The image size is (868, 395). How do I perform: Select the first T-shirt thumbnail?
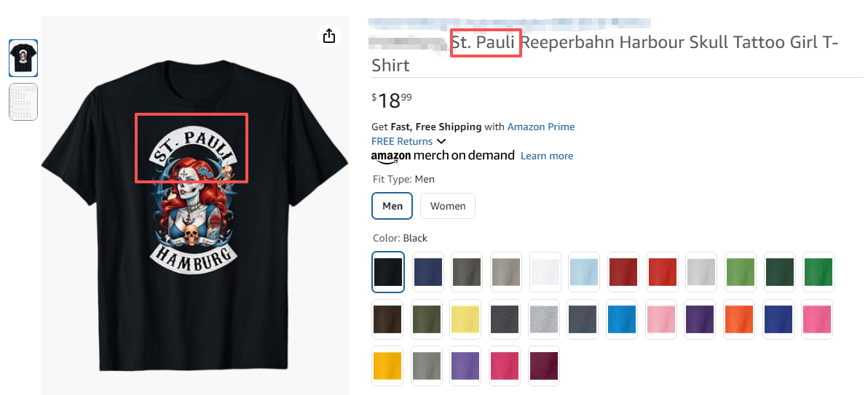pyautogui.click(x=23, y=58)
